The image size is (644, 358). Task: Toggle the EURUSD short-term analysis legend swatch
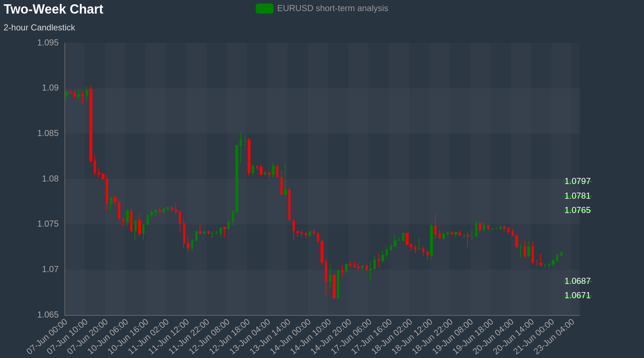265,9
